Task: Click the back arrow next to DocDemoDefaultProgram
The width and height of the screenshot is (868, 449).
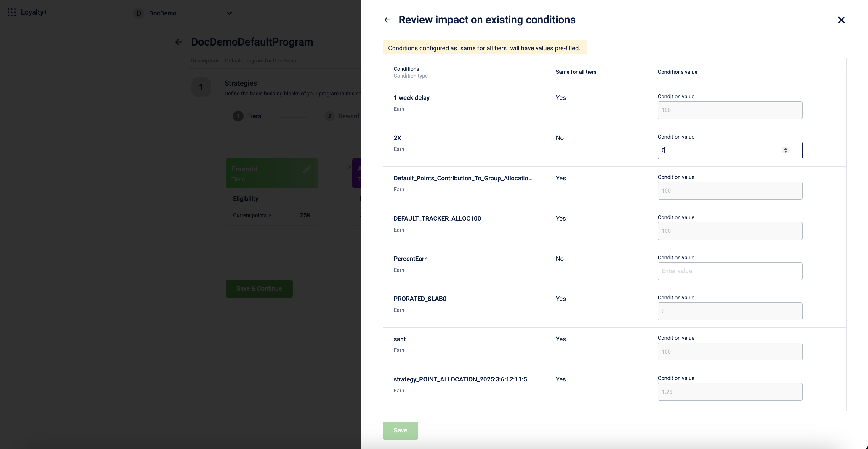Action: coord(179,42)
